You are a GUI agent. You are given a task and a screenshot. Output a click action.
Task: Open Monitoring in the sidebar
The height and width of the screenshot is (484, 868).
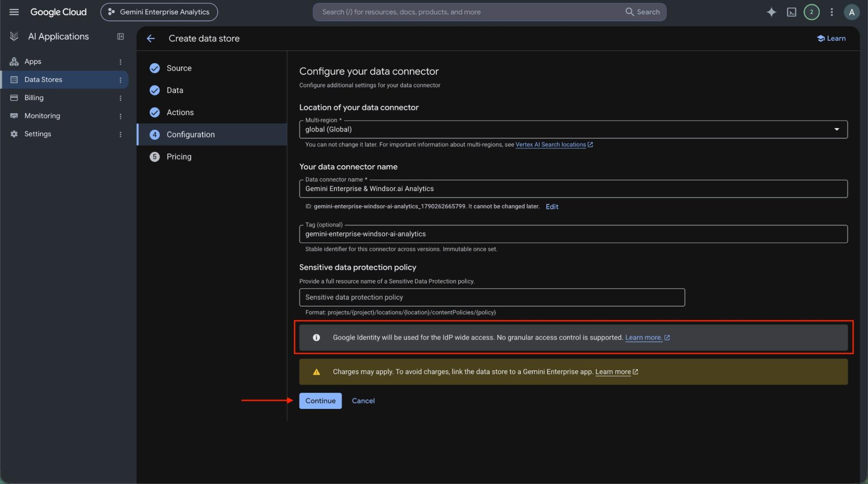42,116
